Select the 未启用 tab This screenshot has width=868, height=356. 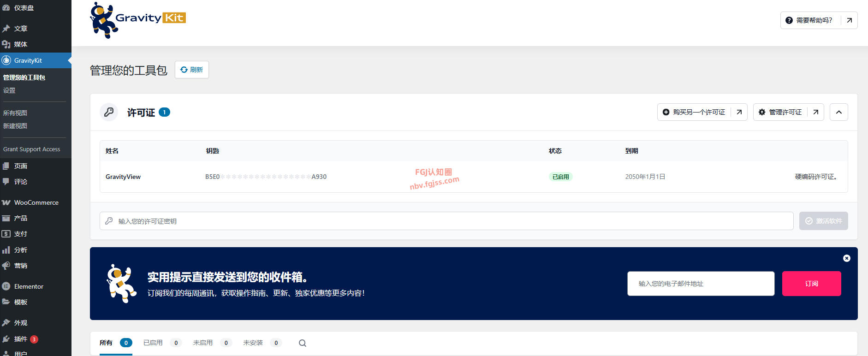click(212, 343)
